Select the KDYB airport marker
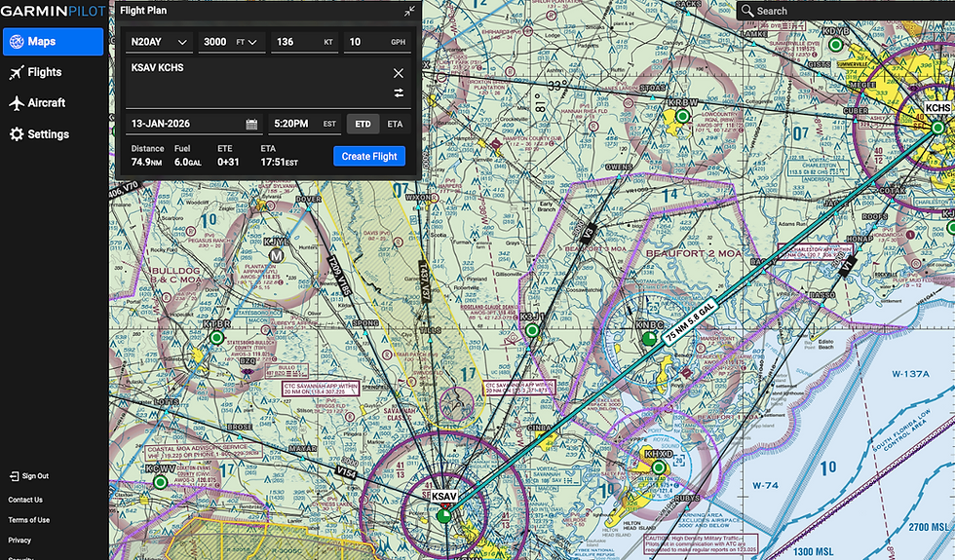Image resolution: width=955 pixels, height=560 pixels. click(x=836, y=45)
